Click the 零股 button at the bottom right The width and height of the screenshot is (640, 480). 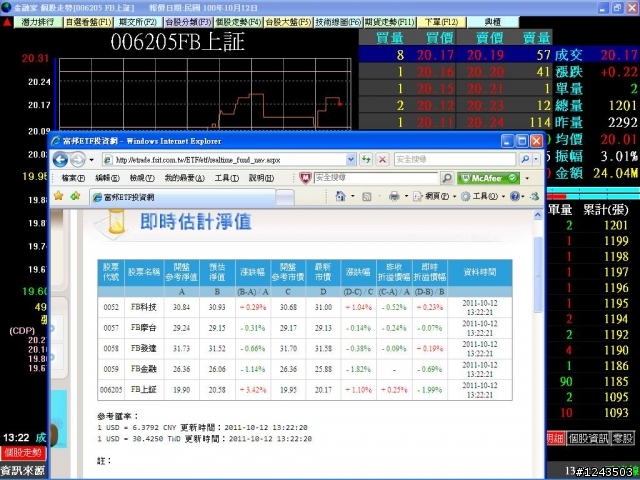[x=623, y=439]
